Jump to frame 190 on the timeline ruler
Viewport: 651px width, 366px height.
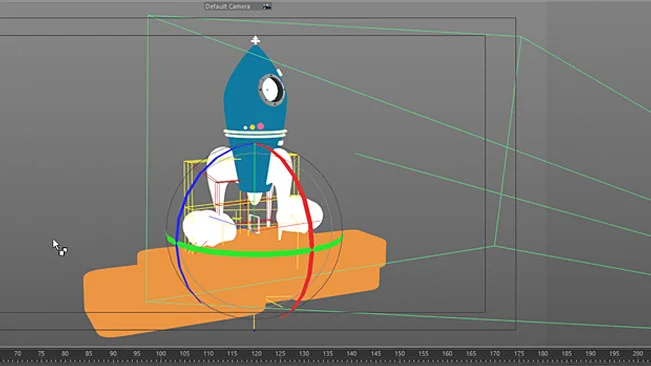pos(590,354)
